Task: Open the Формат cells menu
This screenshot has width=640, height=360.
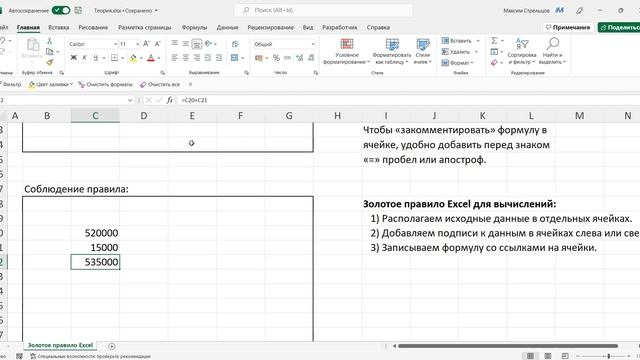Action: [x=458, y=63]
